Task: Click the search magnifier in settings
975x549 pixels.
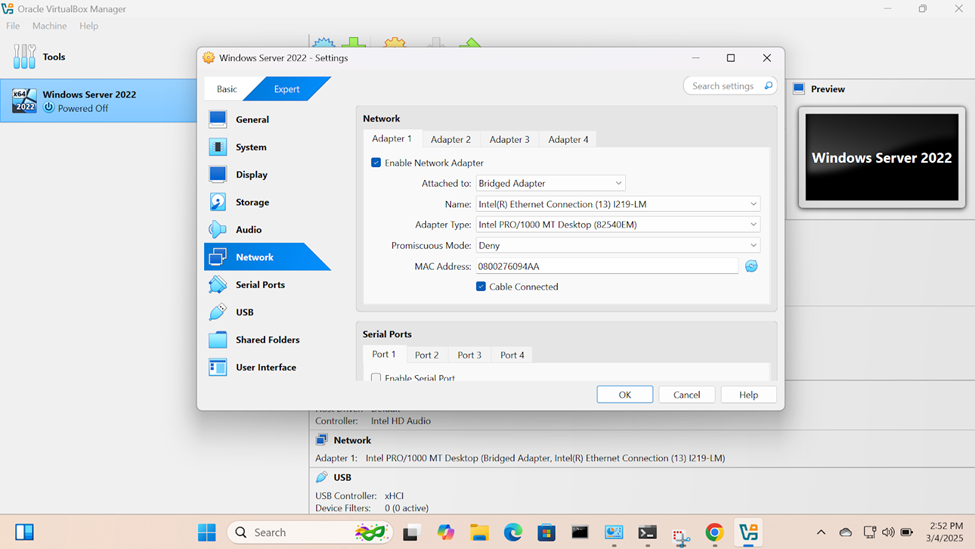Action: 769,86
